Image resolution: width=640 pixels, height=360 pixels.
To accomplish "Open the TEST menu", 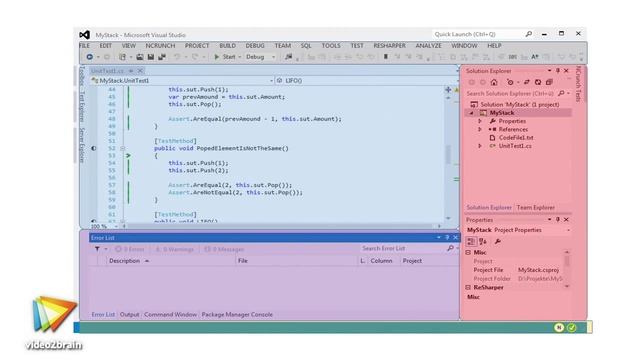I will point(357,46).
